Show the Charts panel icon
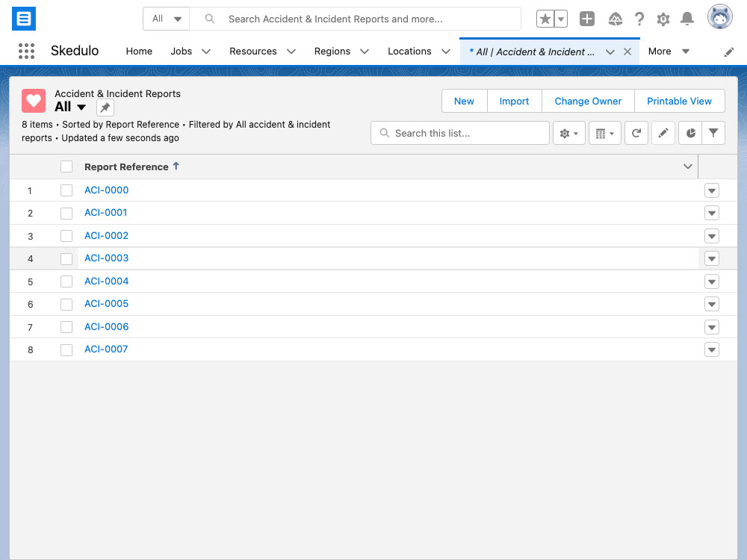 (690, 134)
